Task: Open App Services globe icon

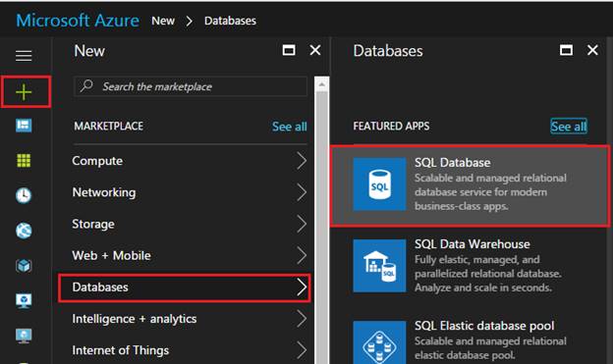Action: point(24,230)
